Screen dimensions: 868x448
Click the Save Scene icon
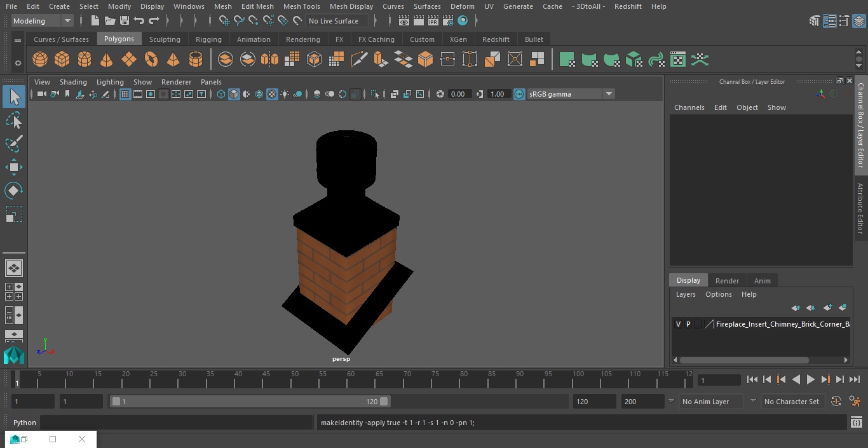(125, 21)
